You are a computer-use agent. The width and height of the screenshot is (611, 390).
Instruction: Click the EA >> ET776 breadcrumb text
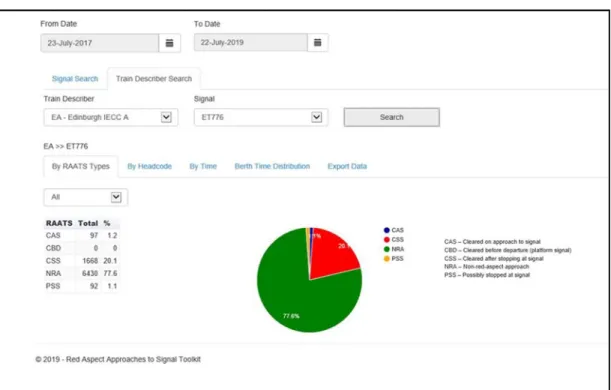point(66,146)
